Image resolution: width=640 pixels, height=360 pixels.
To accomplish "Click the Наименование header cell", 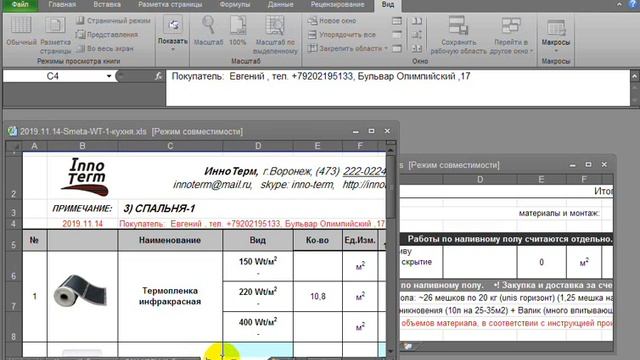I will tap(170, 240).
